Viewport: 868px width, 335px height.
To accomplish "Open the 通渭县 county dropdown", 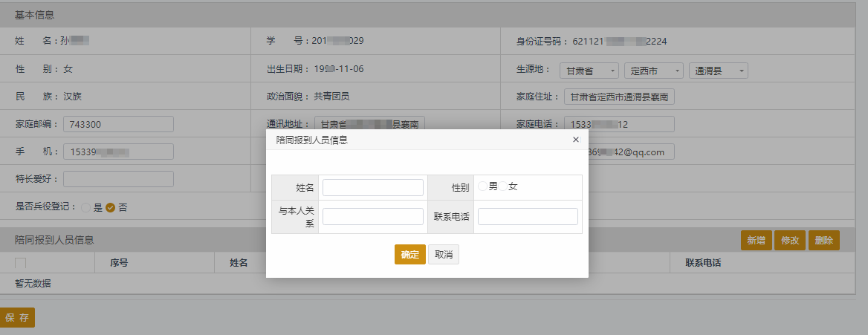I will (x=719, y=71).
